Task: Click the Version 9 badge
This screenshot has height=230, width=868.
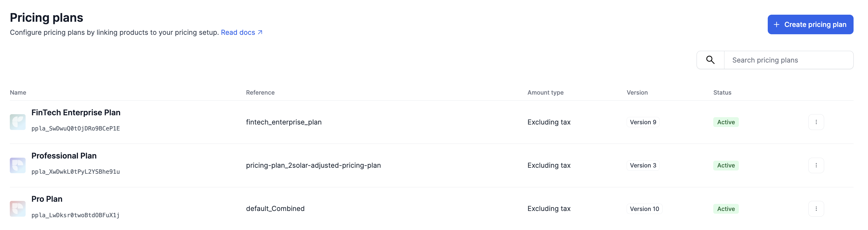Action: point(643,122)
